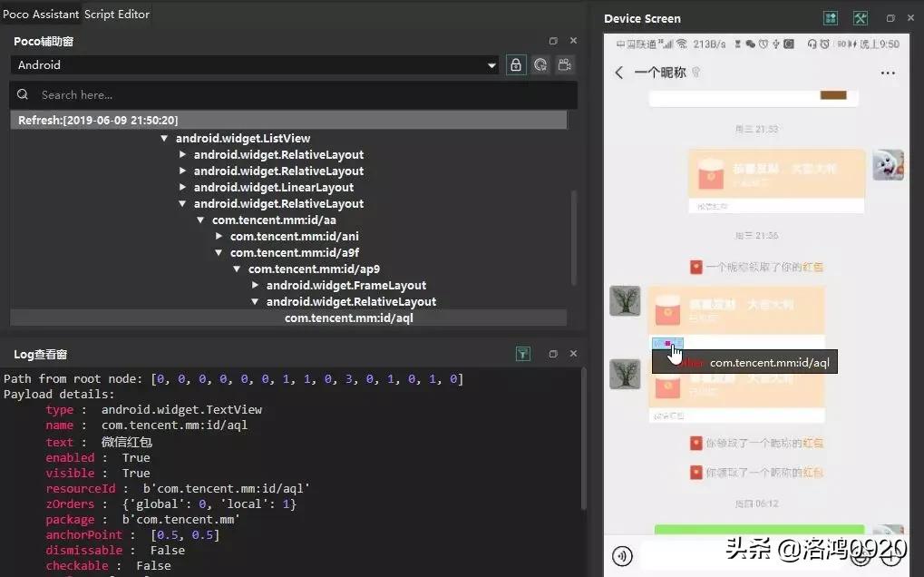Switch to the Script Editor tab
Screen dimensions: 924x577
115,14
